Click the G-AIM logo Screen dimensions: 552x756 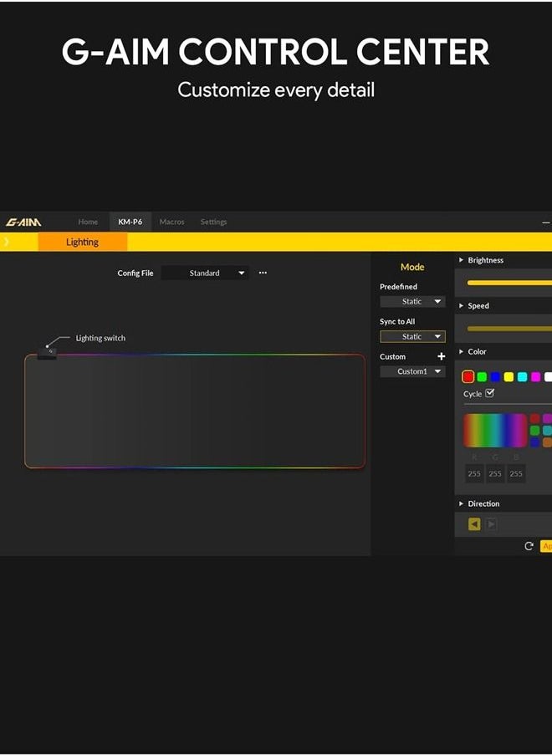[x=23, y=222]
